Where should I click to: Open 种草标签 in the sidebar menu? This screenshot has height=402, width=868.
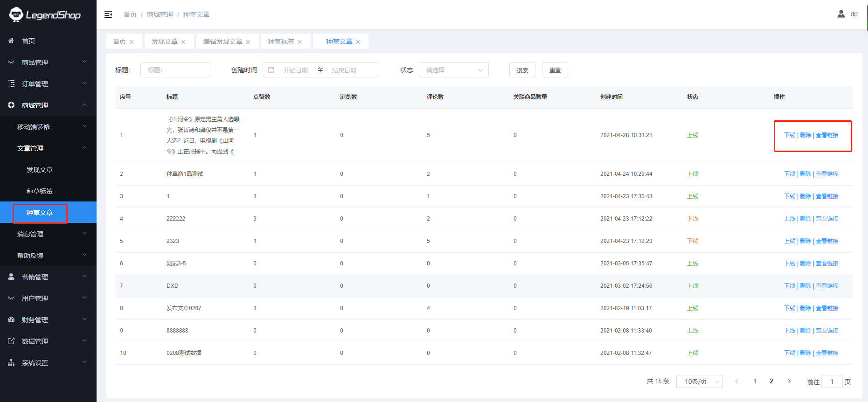point(40,191)
